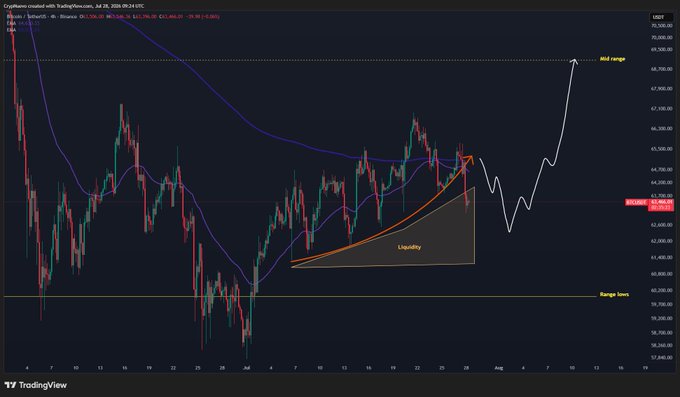
Task: Click the 68,700.00 price axis label
Action: point(661,69)
